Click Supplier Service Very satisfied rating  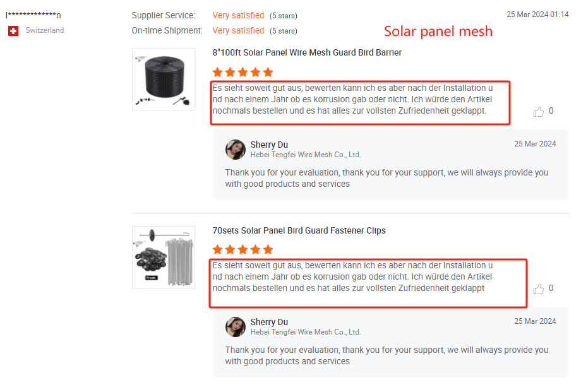(x=238, y=15)
